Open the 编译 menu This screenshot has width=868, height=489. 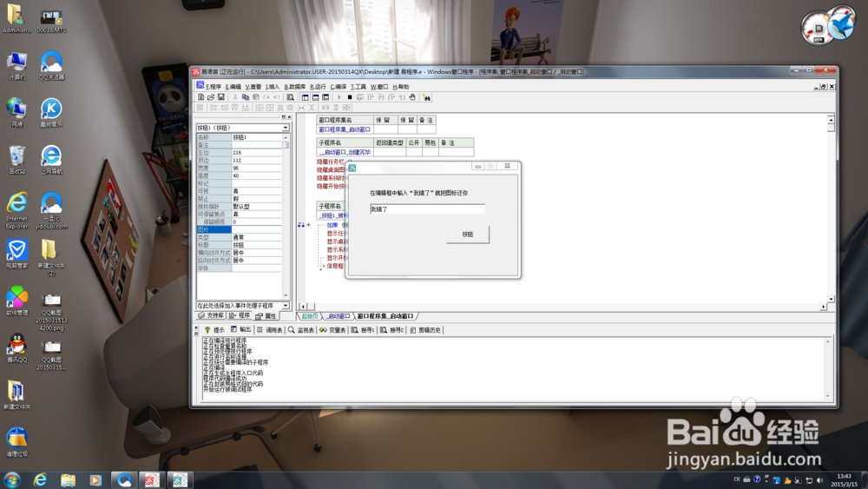pyautogui.click(x=339, y=86)
